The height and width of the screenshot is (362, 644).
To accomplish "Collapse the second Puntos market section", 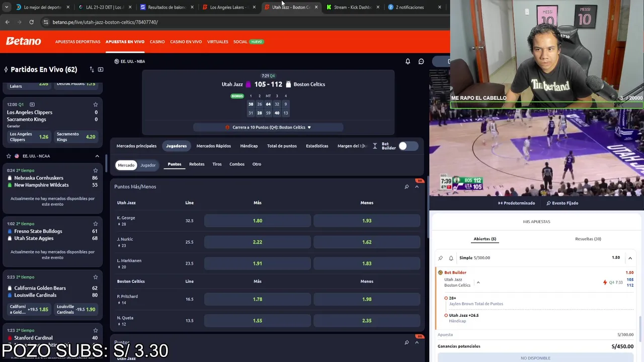I will 417,342.
